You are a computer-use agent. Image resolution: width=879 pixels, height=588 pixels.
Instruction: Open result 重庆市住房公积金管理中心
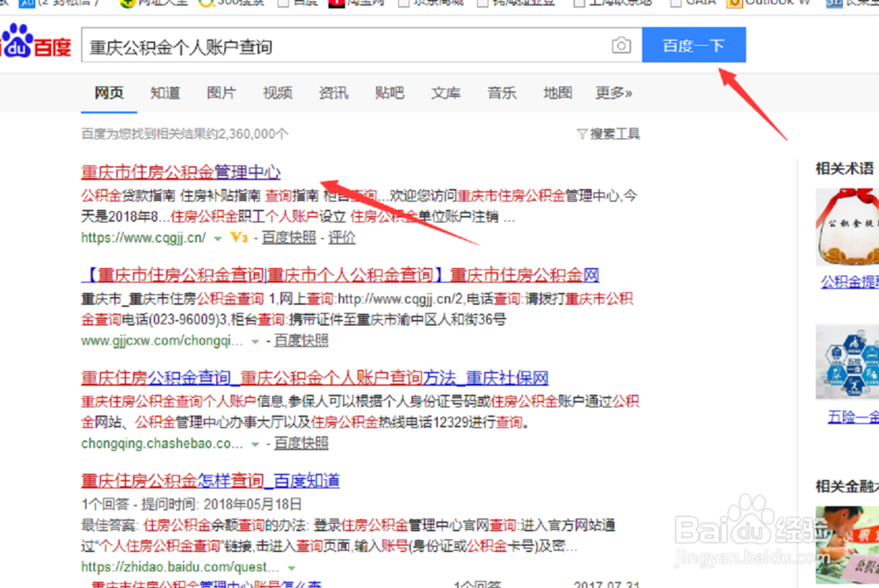[x=180, y=172]
